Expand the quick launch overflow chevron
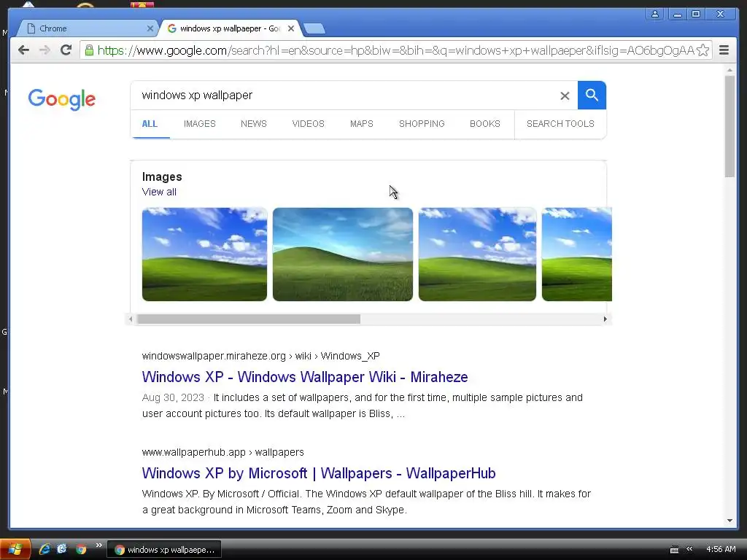 [x=98, y=545]
